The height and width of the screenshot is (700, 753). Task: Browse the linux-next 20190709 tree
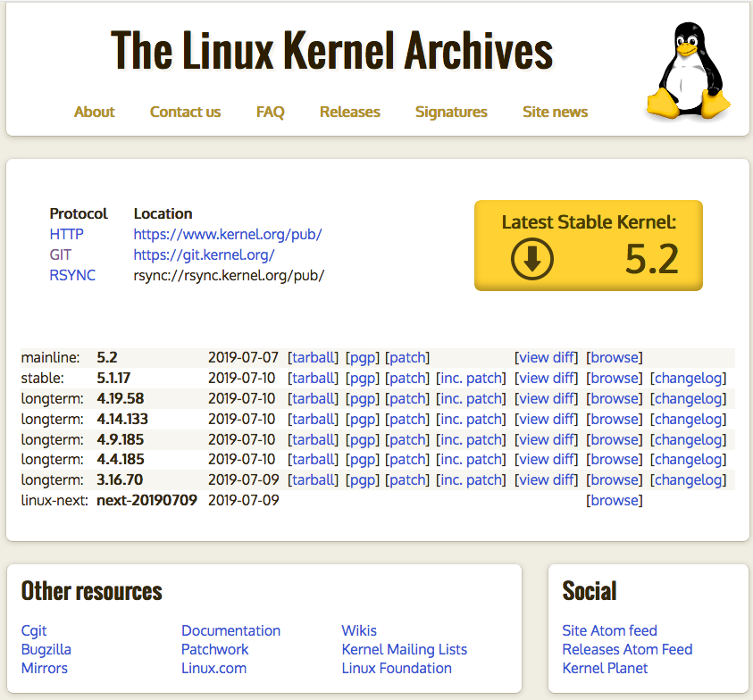[x=615, y=500]
